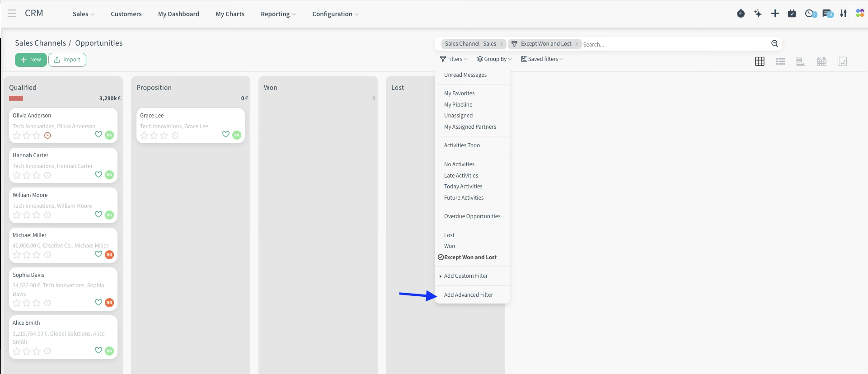Screen dimensions: 868x374
Task: Click the Import button
Action: point(67,60)
